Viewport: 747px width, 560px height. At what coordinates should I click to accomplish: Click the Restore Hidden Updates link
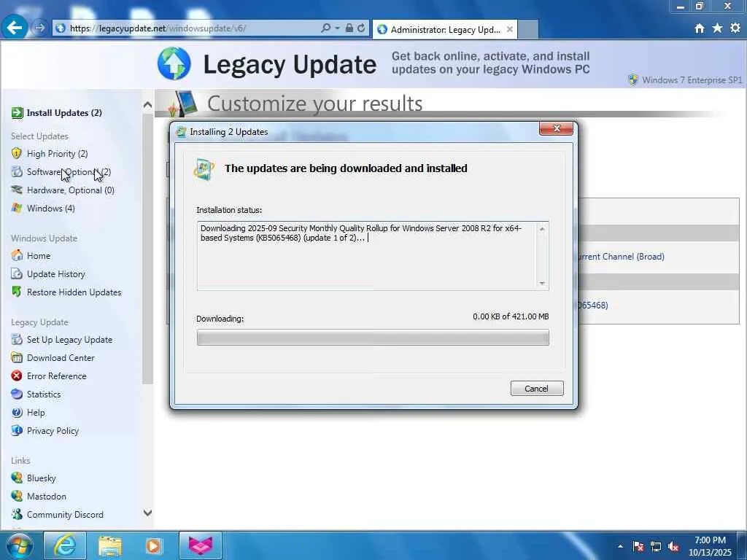(74, 292)
